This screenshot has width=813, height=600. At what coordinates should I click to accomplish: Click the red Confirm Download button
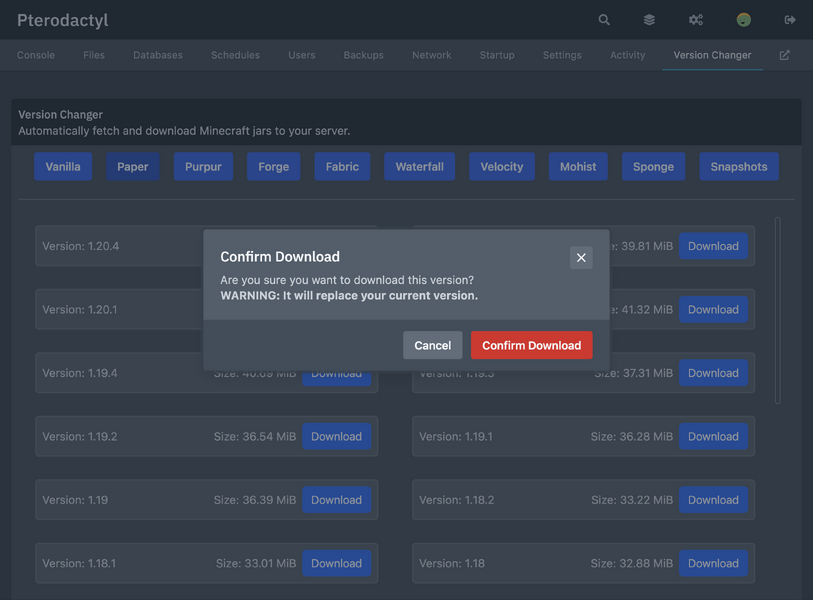[x=531, y=345]
